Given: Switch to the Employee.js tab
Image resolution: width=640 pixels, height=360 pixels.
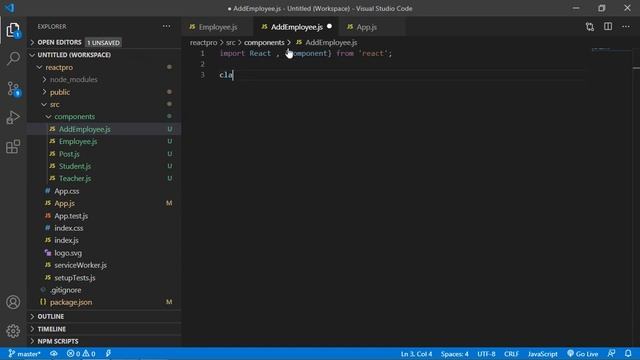Looking at the screenshot, I should pyautogui.click(x=218, y=27).
